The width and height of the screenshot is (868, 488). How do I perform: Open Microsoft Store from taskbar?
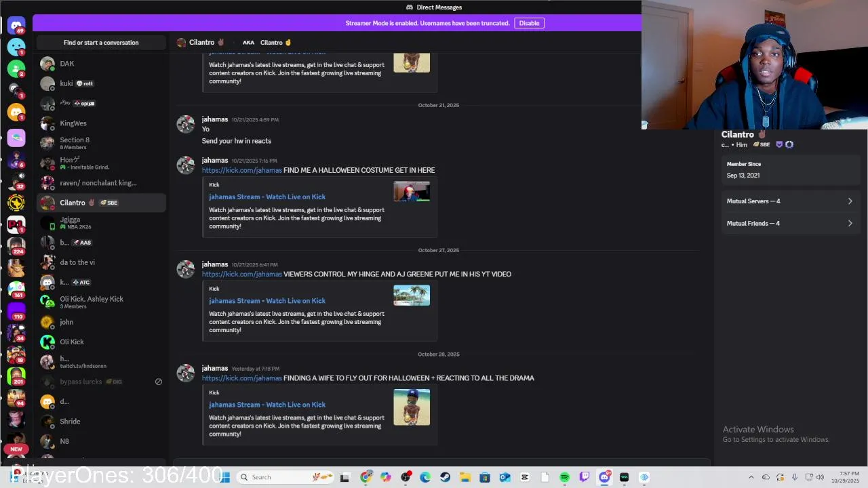pos(485,477)
